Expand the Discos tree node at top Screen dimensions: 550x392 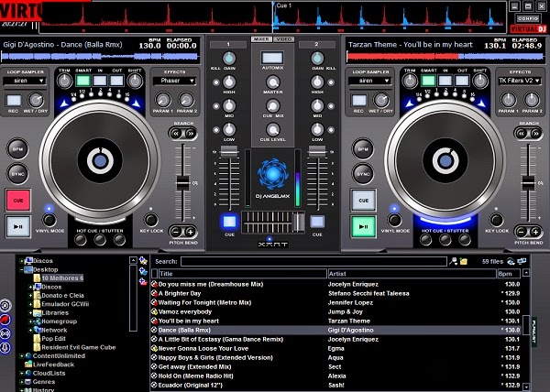[x=22, y=261]
